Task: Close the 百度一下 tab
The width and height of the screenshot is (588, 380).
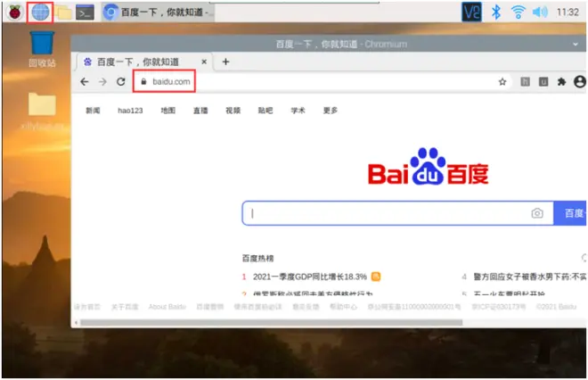Action: (204, 62)
